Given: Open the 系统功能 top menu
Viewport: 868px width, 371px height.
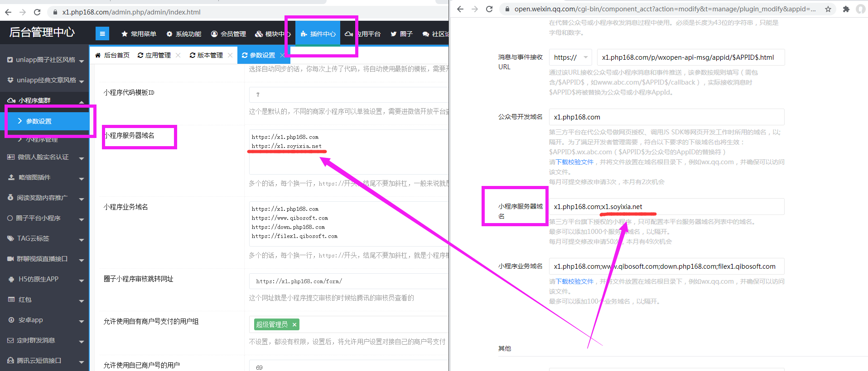Looking at the screenshot, I should pos(183,34).
